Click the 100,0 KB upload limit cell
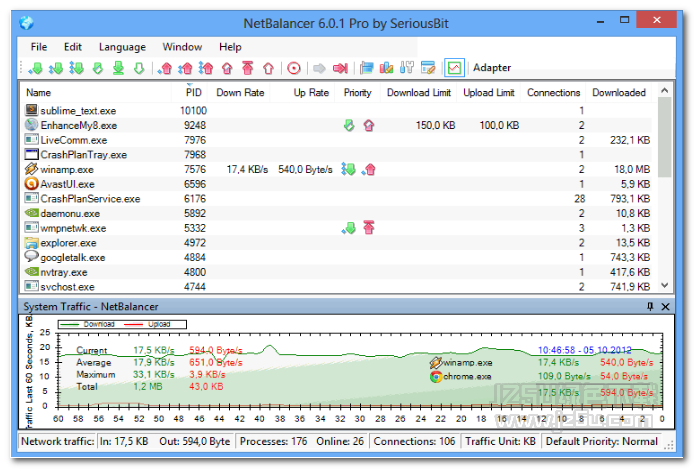The image size is (694, 469). (499, 125)
